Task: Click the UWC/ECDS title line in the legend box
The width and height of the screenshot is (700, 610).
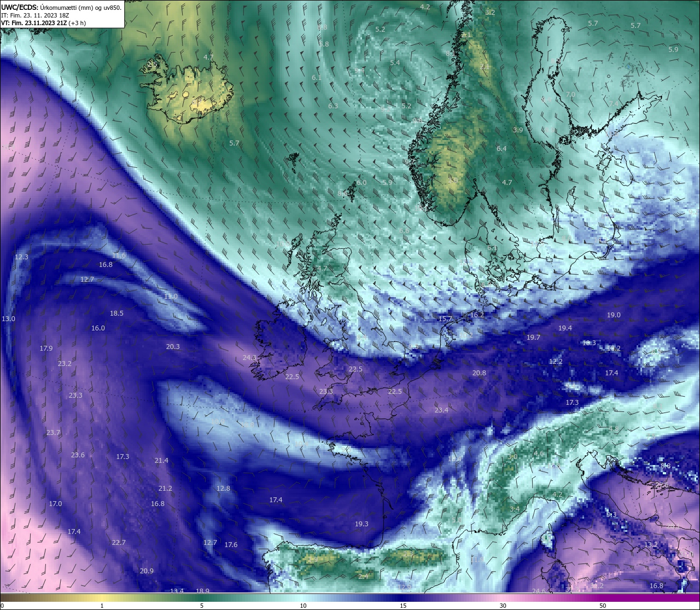Action: tap(61, 7)
